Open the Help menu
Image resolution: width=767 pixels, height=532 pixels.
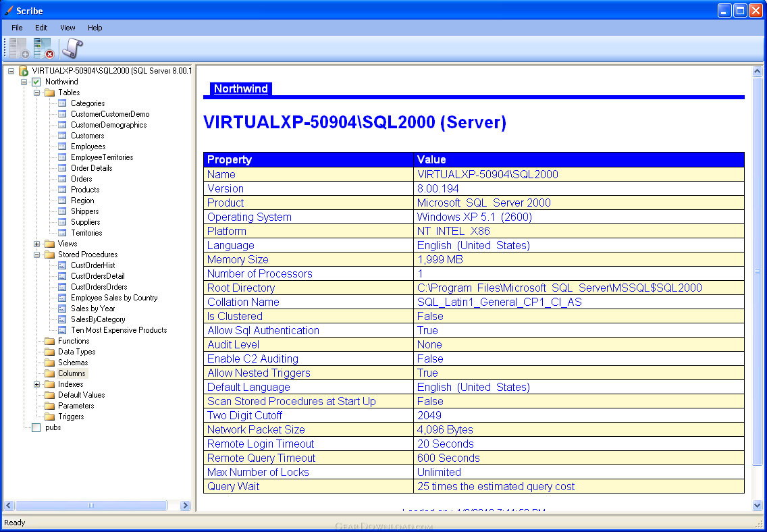95,28
